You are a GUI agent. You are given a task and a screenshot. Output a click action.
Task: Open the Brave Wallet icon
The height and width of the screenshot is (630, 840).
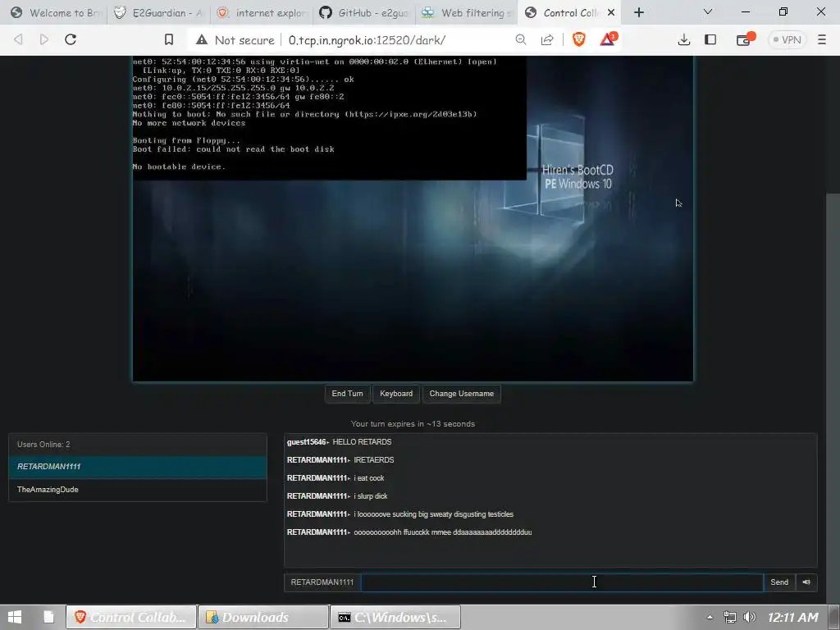point(744,39)
